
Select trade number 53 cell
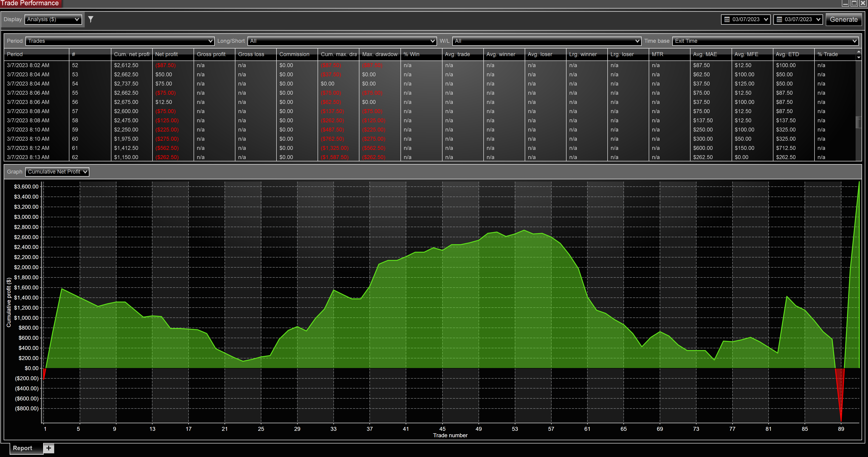(x=90, y=74)
